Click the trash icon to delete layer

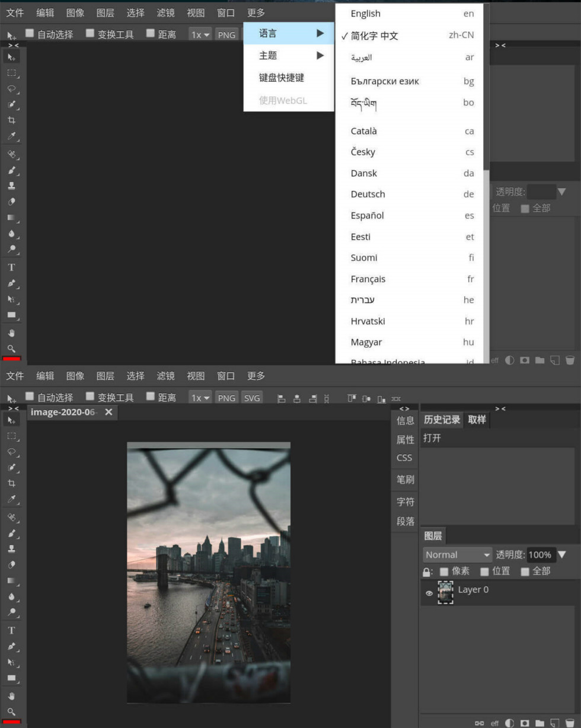coord(570,723)
